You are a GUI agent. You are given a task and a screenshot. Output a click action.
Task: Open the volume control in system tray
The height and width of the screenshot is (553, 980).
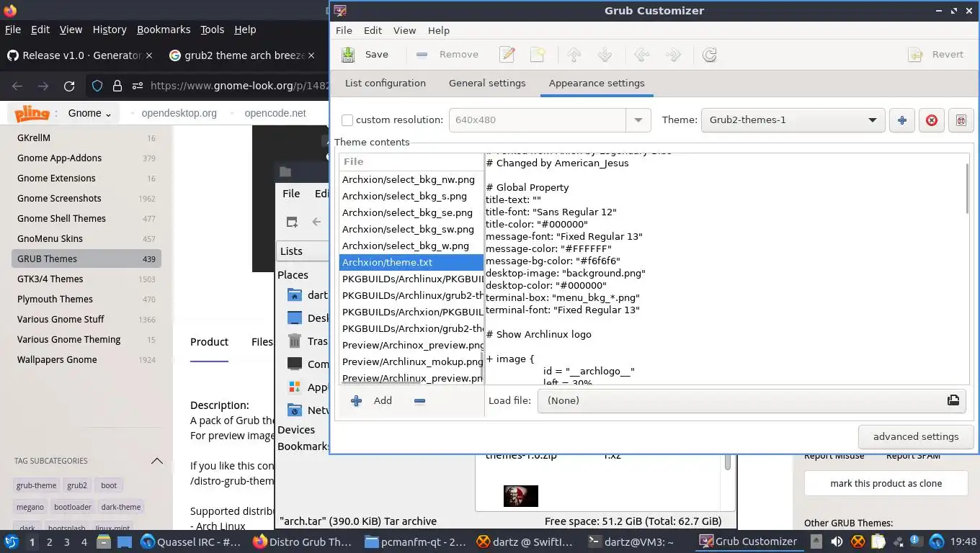tap(837, 541)
